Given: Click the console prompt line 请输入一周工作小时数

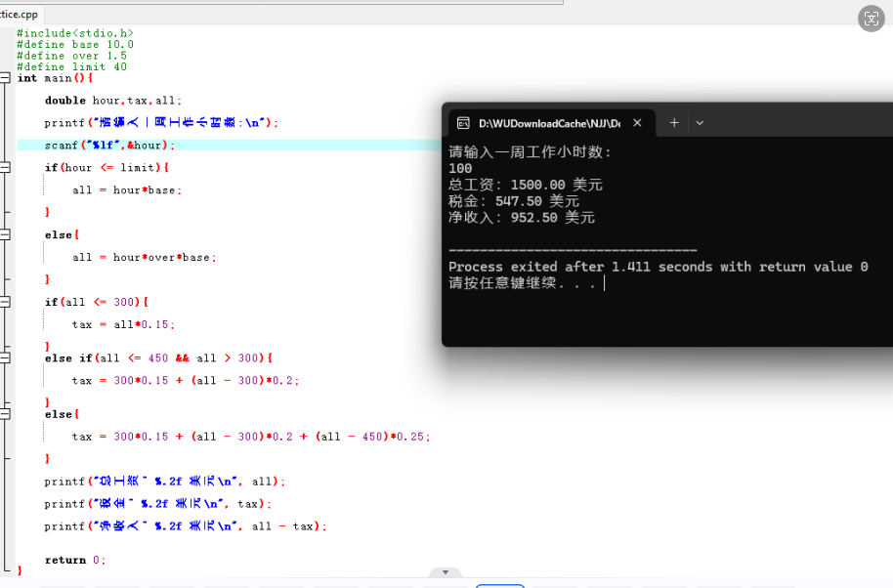Looking at the screenshot, I should click(x=530, y=152).
